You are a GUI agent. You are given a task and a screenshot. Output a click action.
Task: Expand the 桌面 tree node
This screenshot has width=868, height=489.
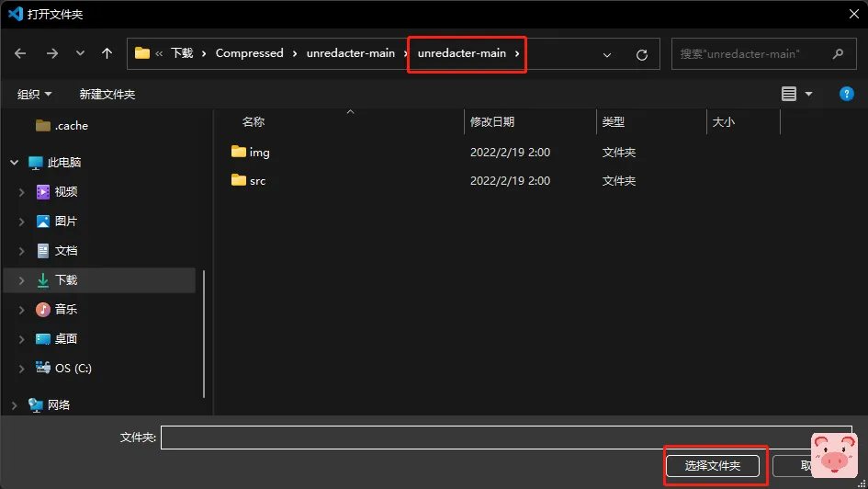pyautogui.click(x=22, y=339)
